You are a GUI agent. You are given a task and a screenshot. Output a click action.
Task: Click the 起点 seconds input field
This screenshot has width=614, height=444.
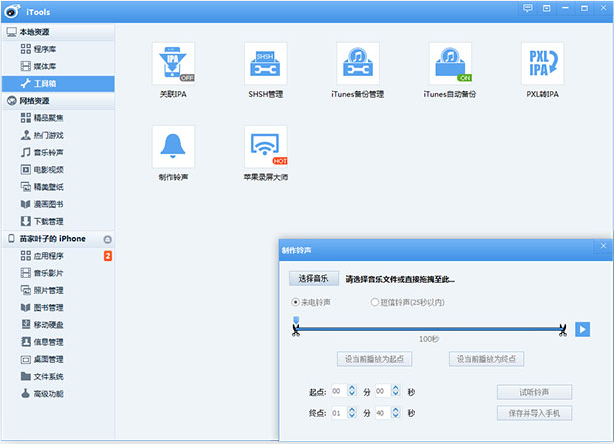[x=383, y=391]
